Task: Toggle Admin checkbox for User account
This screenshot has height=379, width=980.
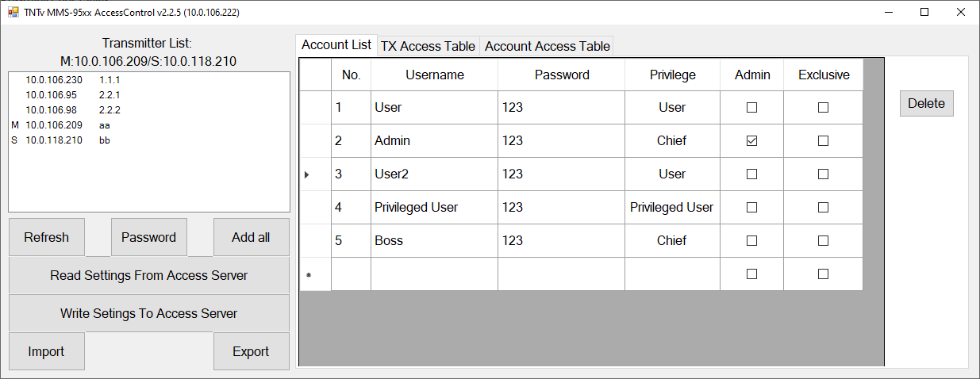Action: (x=752, y=108)
